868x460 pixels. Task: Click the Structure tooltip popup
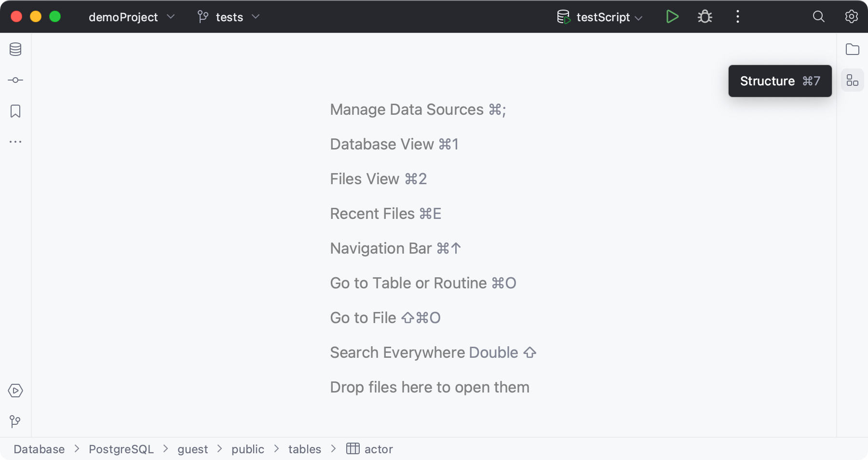tap(780, 81)
